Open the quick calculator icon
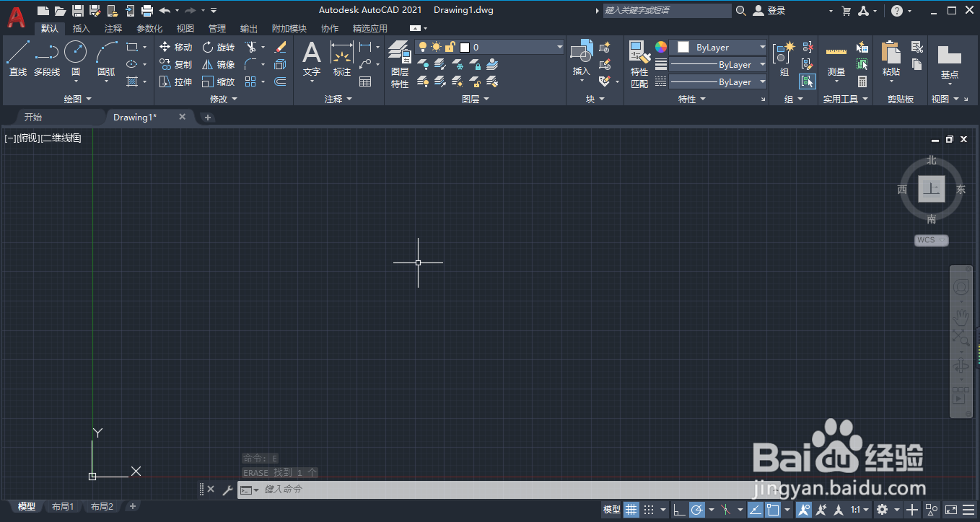The height and width of the screenshot is (522, 980). coord(862,81)
